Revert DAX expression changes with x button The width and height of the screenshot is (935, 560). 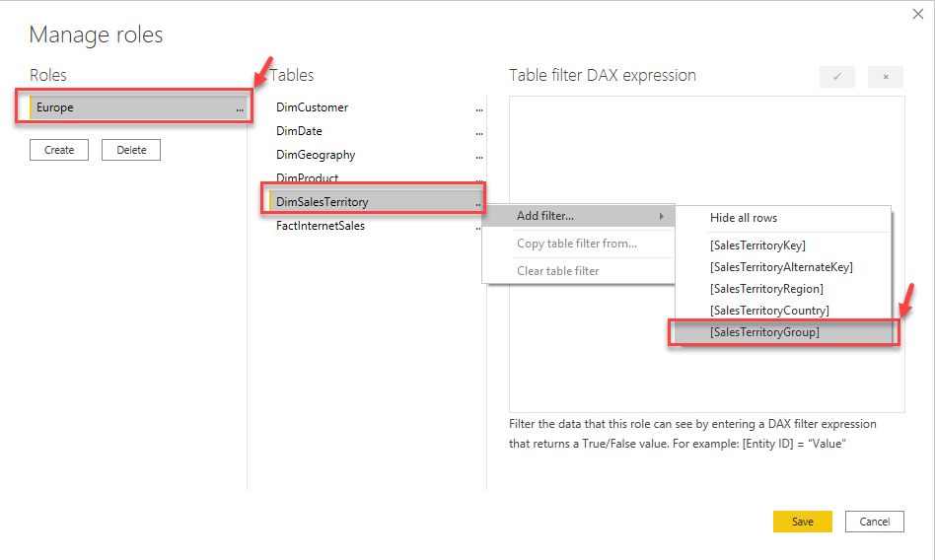[886, 76]
